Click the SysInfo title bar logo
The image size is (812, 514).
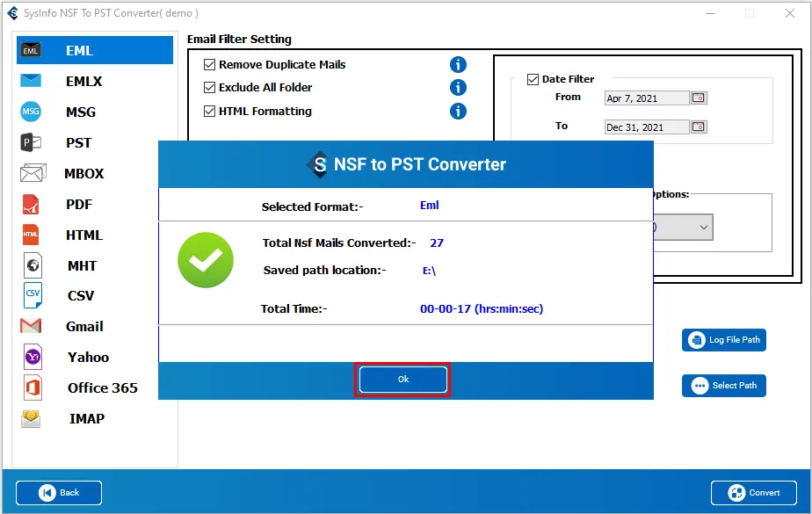pos(13,13)
